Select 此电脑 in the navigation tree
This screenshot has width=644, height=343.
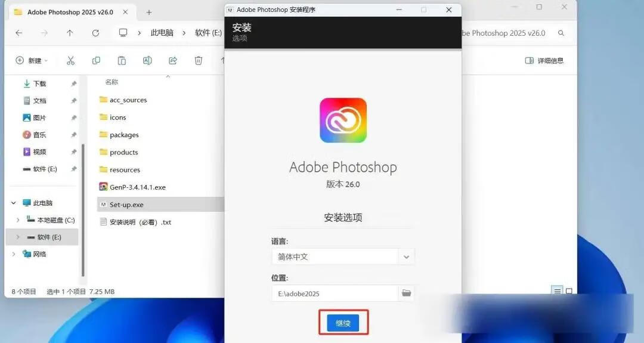tap(38, 203)
